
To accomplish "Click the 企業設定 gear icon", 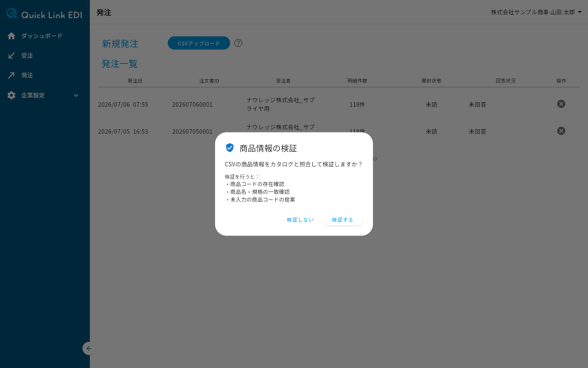I will tap(11, 95).
